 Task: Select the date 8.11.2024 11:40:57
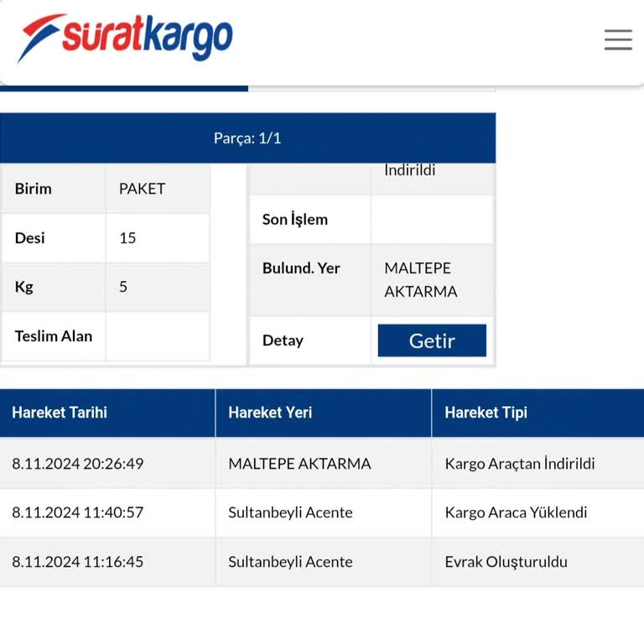coord(78,512)
